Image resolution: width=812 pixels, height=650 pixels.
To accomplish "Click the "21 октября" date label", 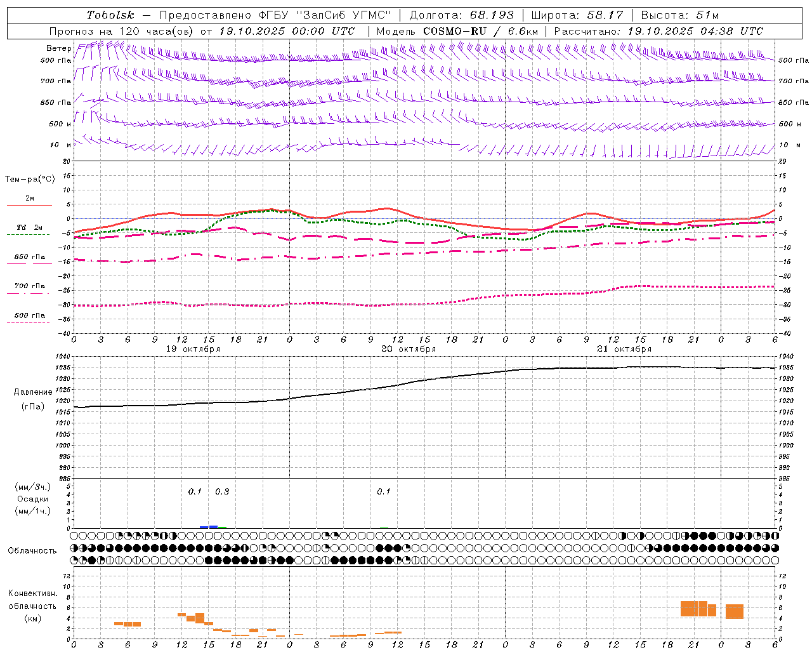I will pyautogui.click(x=624, y=349).
